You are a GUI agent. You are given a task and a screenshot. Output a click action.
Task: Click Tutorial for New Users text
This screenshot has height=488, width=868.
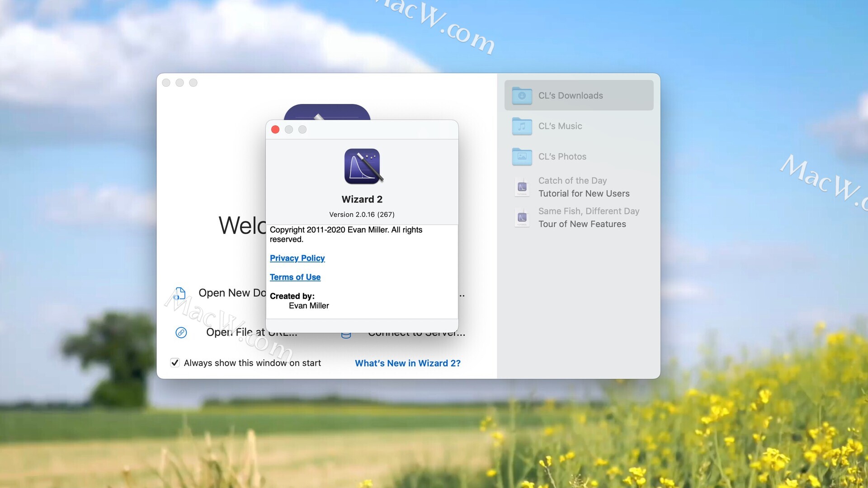[584, 193]
